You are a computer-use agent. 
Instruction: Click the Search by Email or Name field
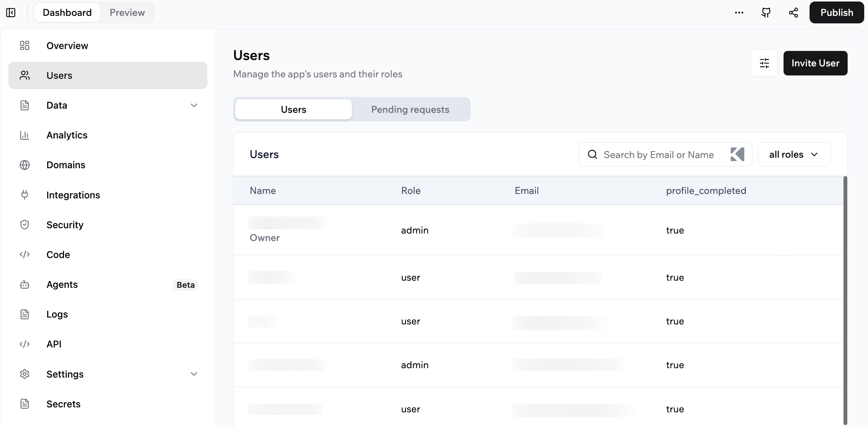(x=659, y=154)
